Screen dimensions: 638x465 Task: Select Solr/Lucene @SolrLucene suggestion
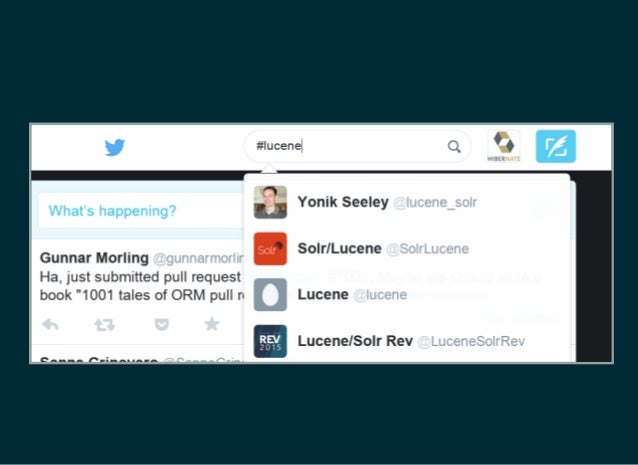click(x=407, y=249)
